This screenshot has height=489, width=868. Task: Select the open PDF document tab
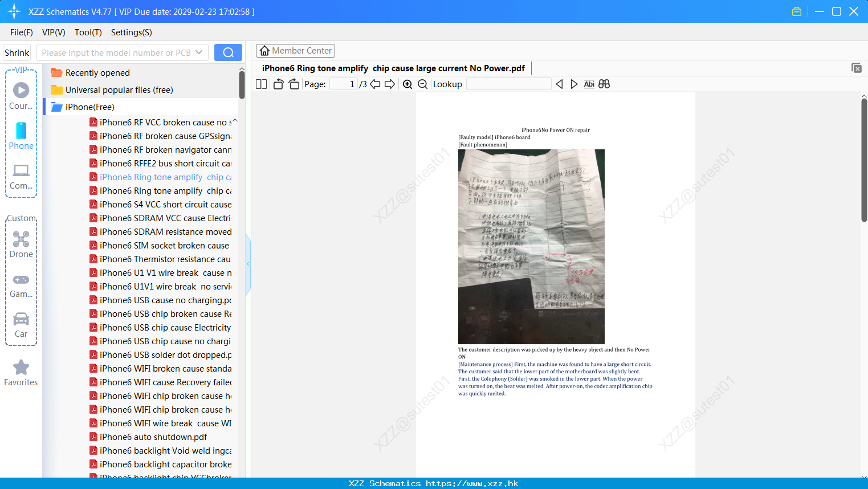click(393, 68)
